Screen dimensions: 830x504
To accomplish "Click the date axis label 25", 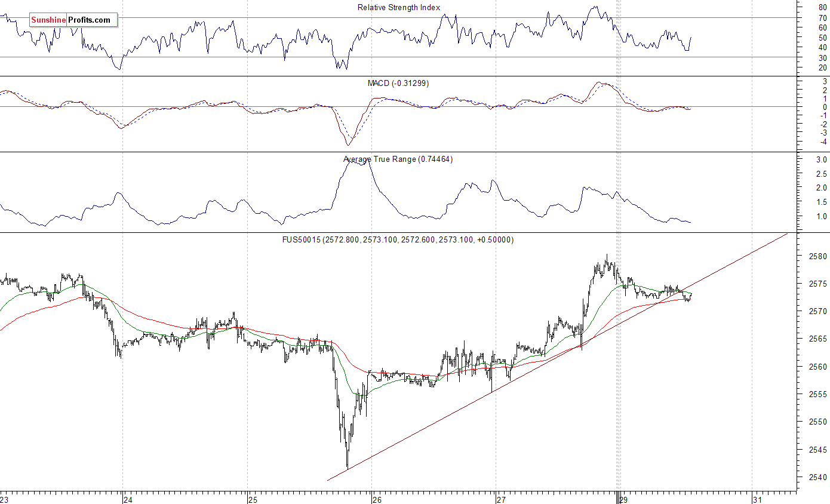I will (252, 499).
